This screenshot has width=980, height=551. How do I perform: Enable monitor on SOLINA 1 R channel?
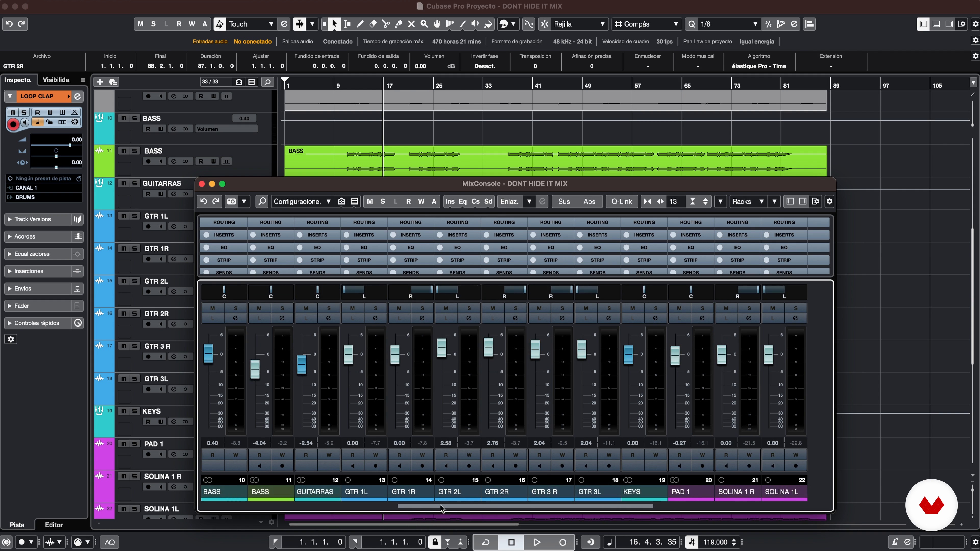click(x=726, y=466)
